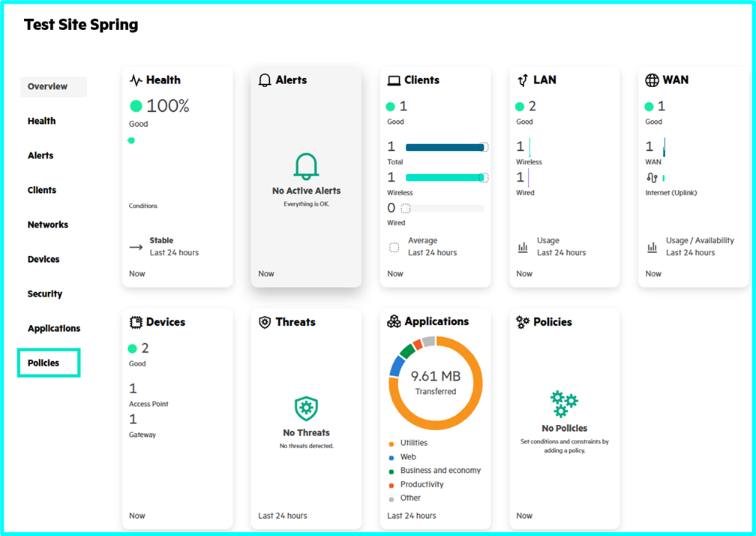Click the Conditions label in Health card
The width and height of the screenshot is (756, 536).
click(142, 206)
